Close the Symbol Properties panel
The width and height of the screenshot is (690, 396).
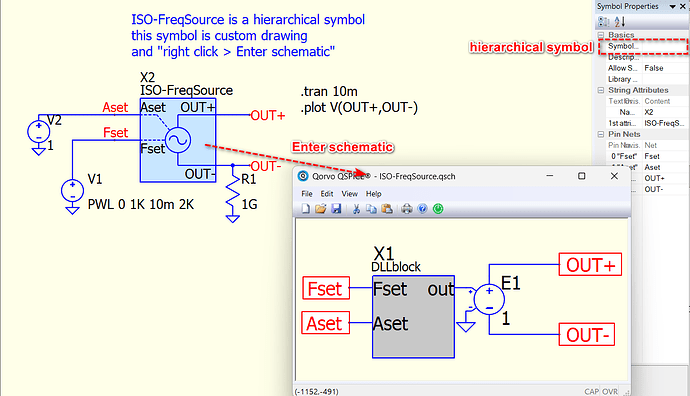(x=683, y=6)
